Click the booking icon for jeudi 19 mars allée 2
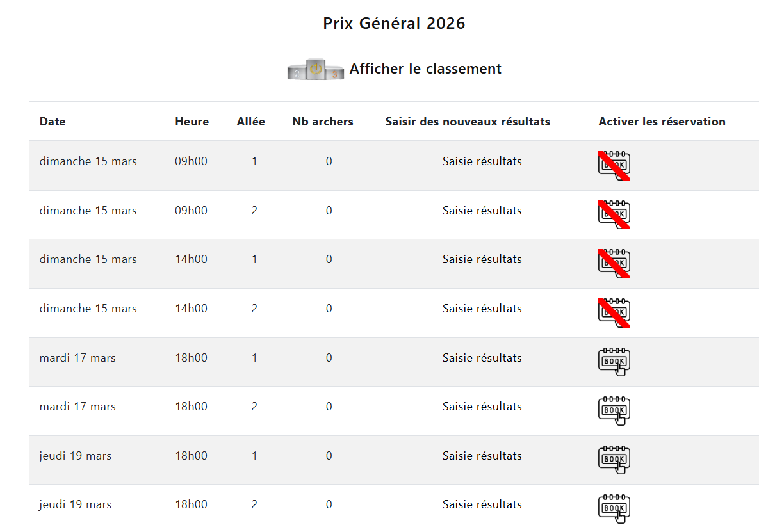Screen dimensions: 775x532 pos(613,508)
